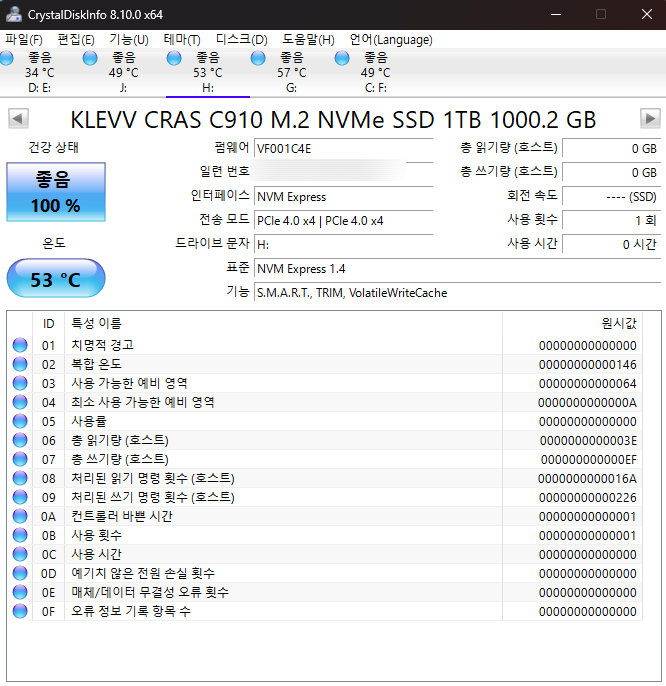Select the J: disk at 49 °C
666x686 pixels.
(x=124, y=73)
